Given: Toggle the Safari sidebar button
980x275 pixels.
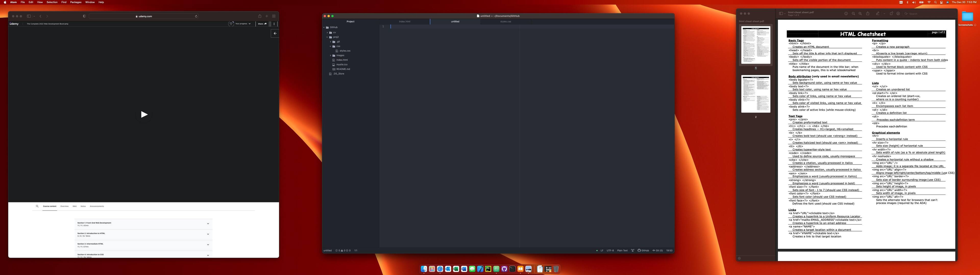Looking at the screenshot, I should click(x=29, y=16).
